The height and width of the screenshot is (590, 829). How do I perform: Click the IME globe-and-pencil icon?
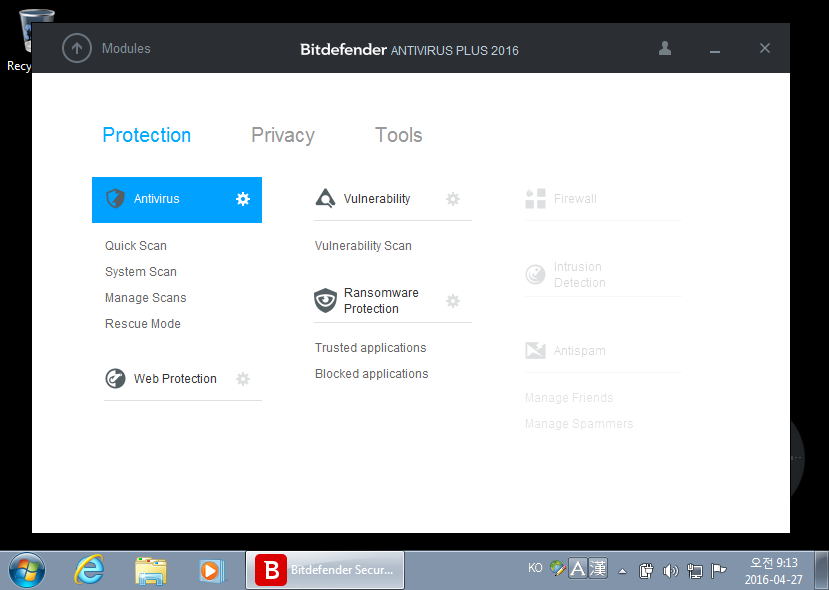point(557,569)
